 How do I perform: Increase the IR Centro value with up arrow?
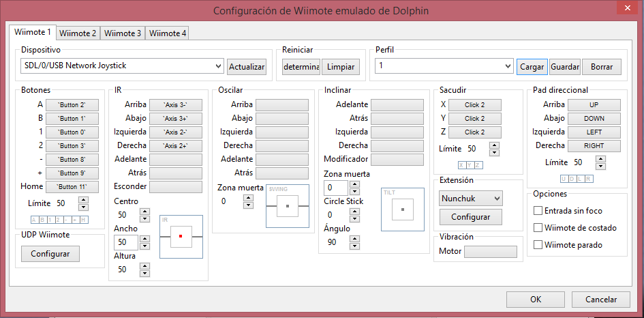[x=144, y=212]
